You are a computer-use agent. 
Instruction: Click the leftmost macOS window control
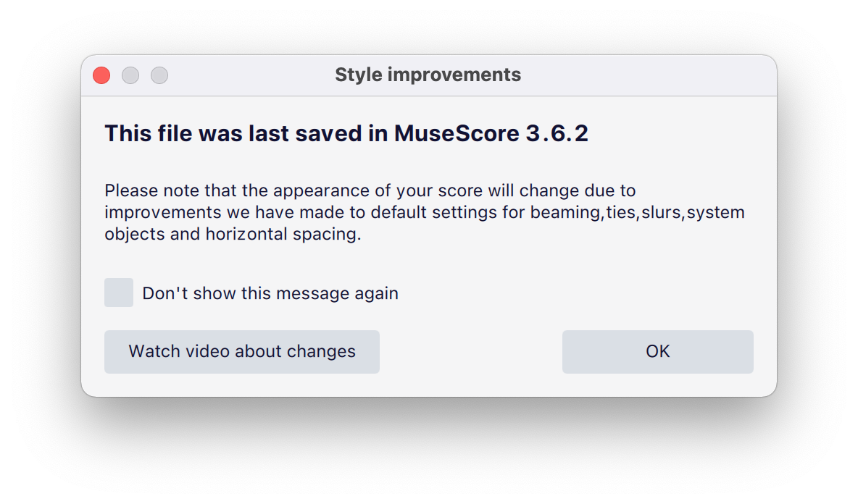click(x=101, y=75)
